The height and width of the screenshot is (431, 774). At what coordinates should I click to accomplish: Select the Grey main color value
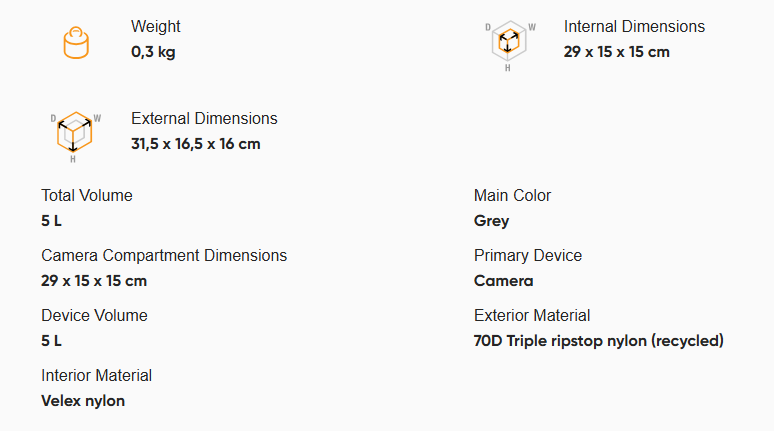(x=491, y=221)
